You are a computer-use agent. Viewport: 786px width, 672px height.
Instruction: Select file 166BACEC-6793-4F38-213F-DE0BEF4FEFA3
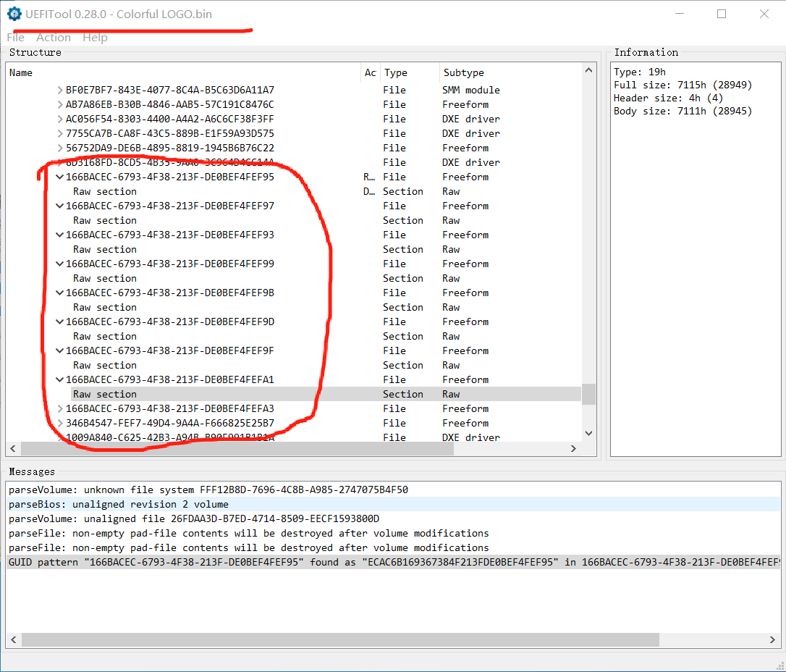pyautogui.click(x=170, y=408)
